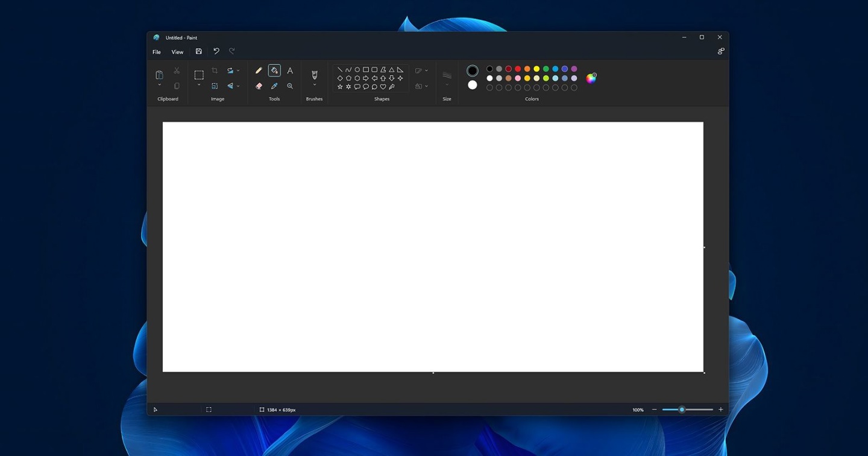Click the Resize image icon

(x=215, y=86)
